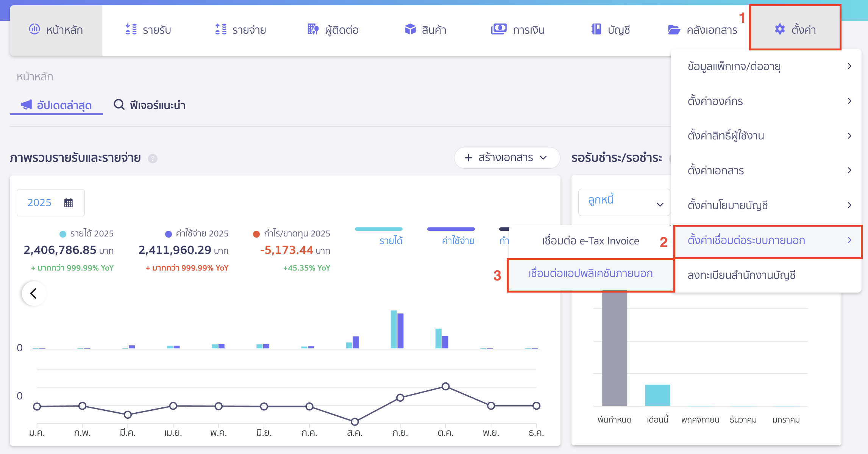The height and width of the screenshot is (454, 868).
Task: Select the รายรับ income icon
Action: coord(131,30)
